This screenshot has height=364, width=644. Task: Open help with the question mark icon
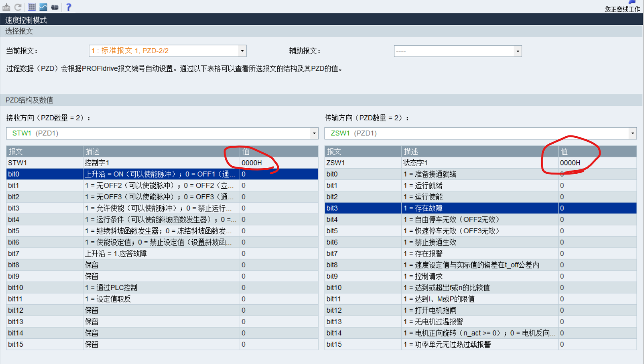(69, 7)
